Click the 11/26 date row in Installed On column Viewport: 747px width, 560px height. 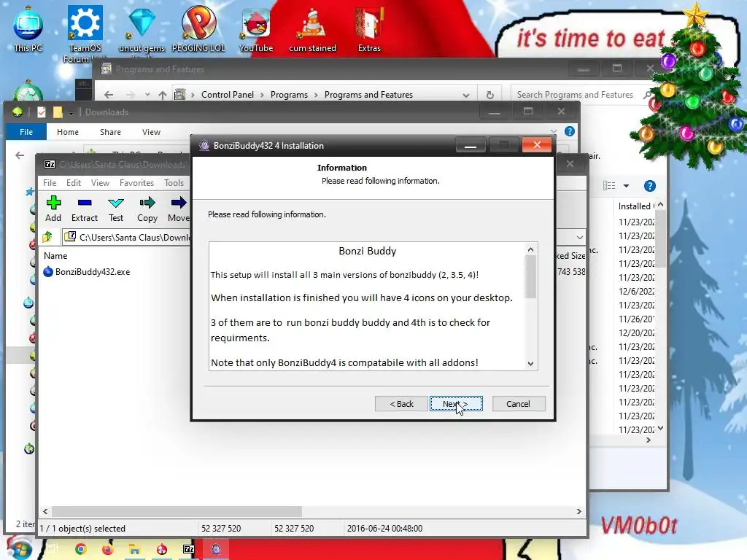pos(636,319)
